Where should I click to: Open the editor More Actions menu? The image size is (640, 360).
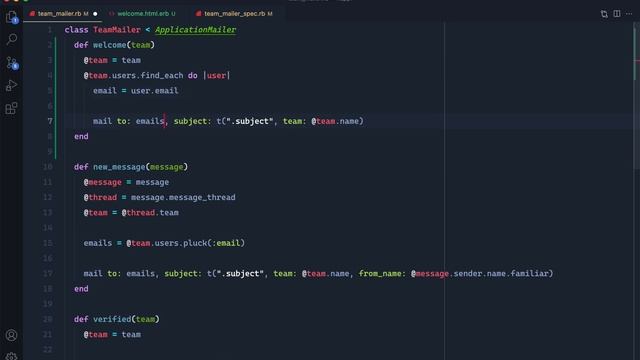tap(629, 14)
